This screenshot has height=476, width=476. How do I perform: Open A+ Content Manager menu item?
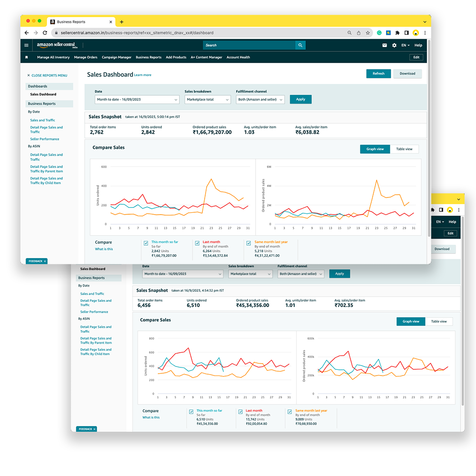coord(207,58)
